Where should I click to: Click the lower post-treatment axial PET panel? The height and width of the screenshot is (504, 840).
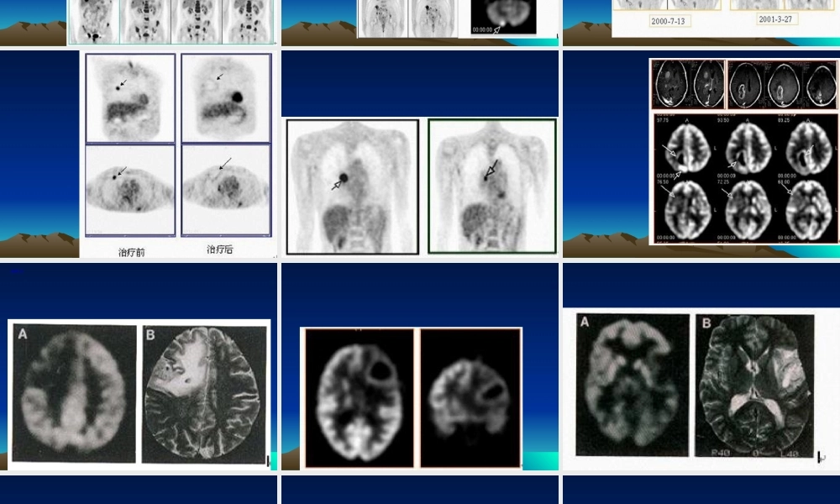click(x=225, y=190)
